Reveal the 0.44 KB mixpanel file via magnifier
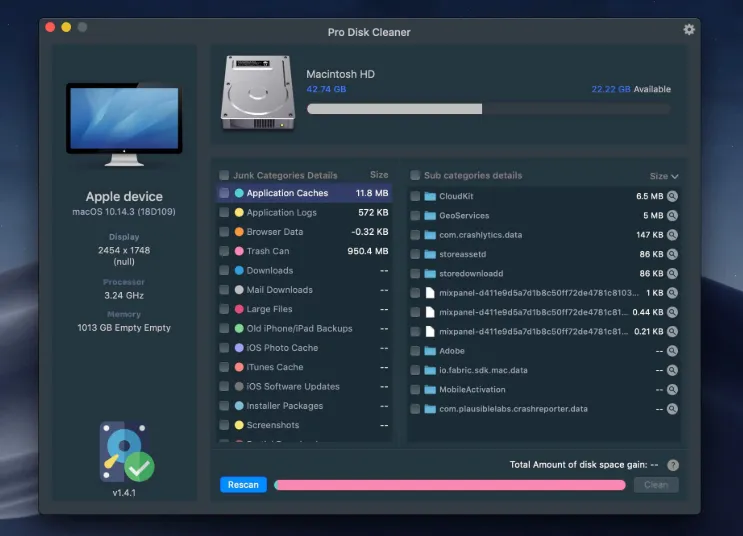743x536 pixels. tap(672, 312)
